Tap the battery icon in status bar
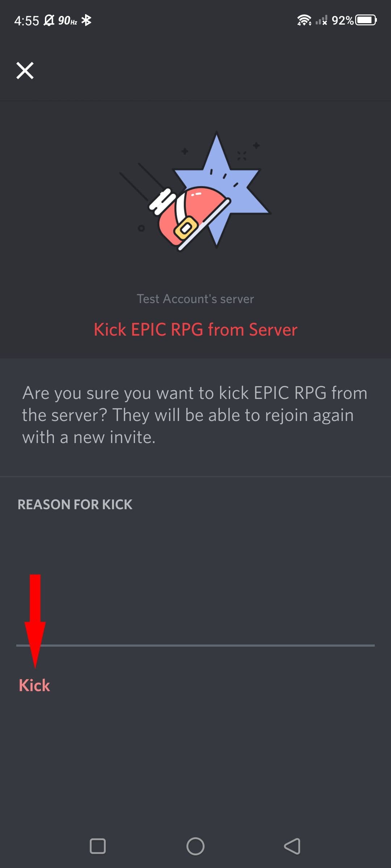Viewport: 391px width, 868px height. [x=366, y=20]
